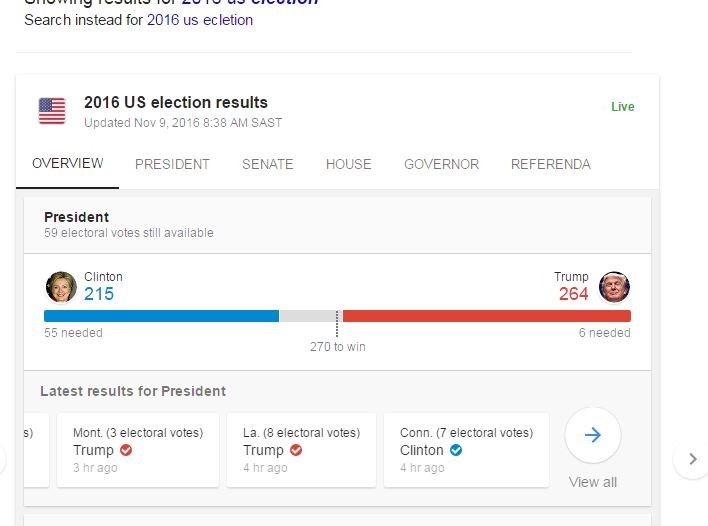
Task: Click red checkmark on Louisiana result
Action: [296, 450]
